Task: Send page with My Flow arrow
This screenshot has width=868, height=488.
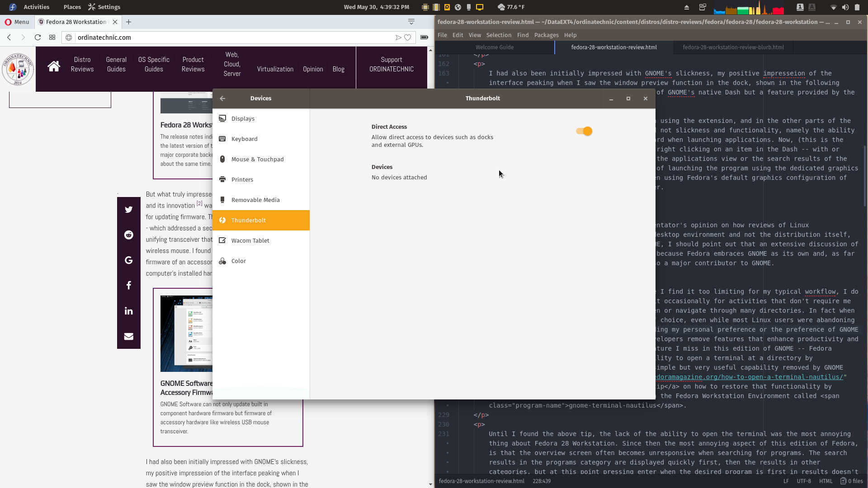Action: 398,38
